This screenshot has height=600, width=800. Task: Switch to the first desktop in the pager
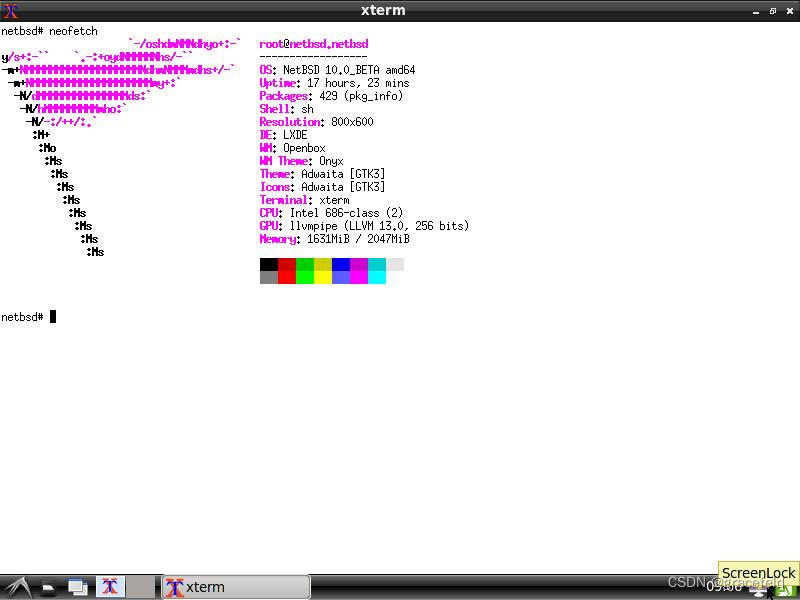(110, 587)
